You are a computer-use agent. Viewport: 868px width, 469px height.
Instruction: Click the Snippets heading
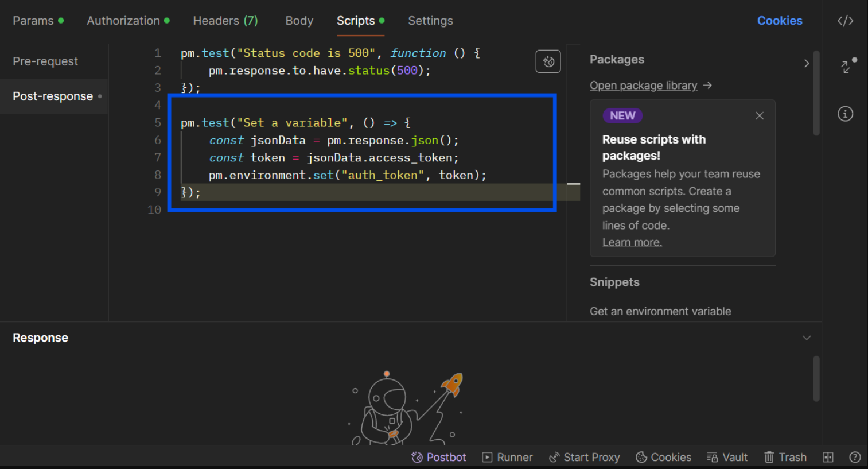pos(614,282)
